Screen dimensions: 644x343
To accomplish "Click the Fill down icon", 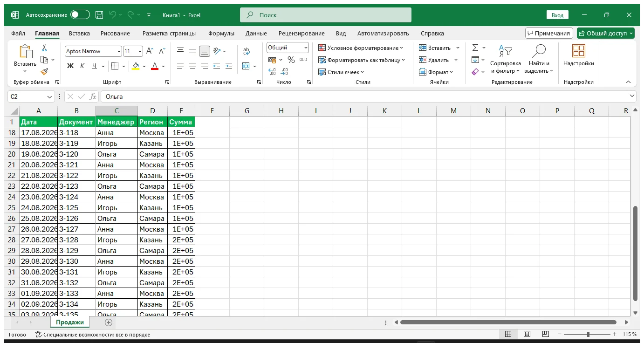I will (475, 60).
